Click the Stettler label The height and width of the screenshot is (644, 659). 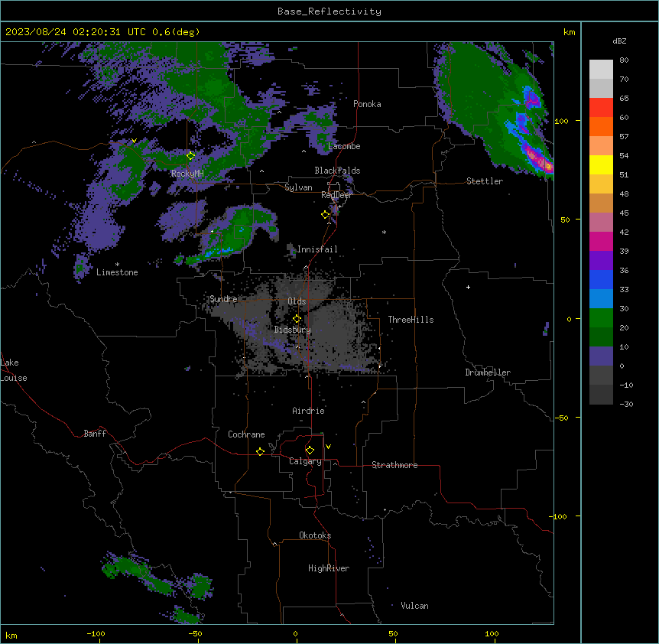tap(485, 181)
